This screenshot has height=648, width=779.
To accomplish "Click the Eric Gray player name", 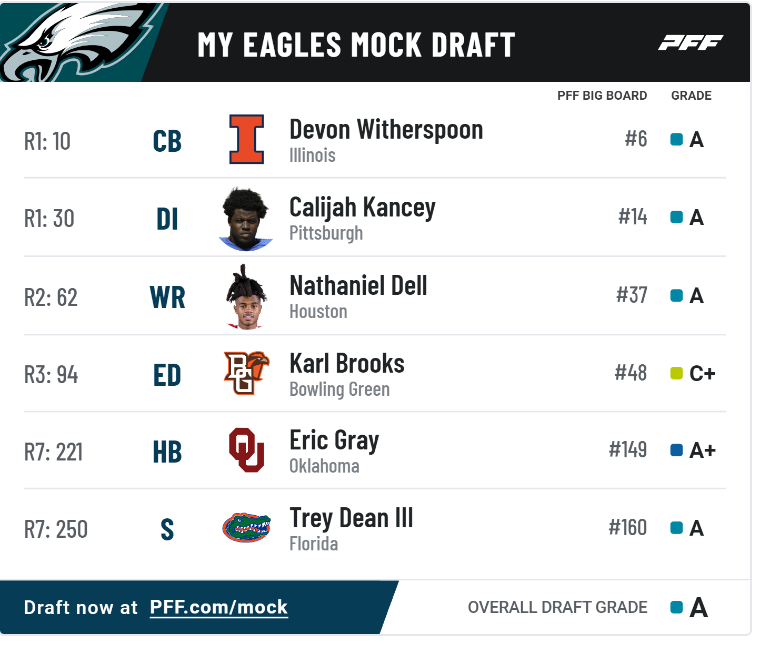I will pyautogui.click(x=334, y=441).
